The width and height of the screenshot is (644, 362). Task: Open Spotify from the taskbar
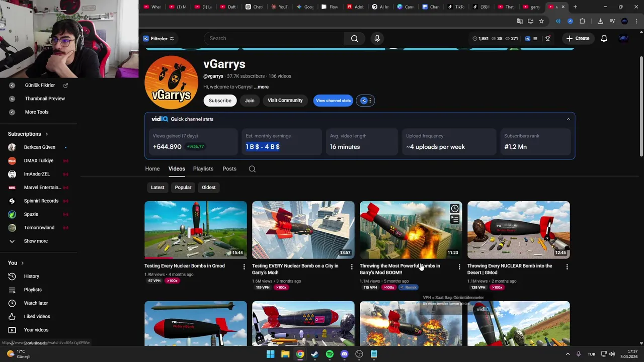[330, 354]
